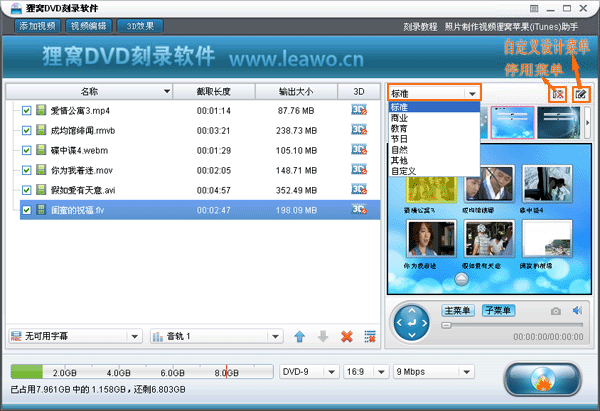600x411 pixels.
Task: Click 3D icon for 闺蜜的祝福.flv
Action: 359,209
